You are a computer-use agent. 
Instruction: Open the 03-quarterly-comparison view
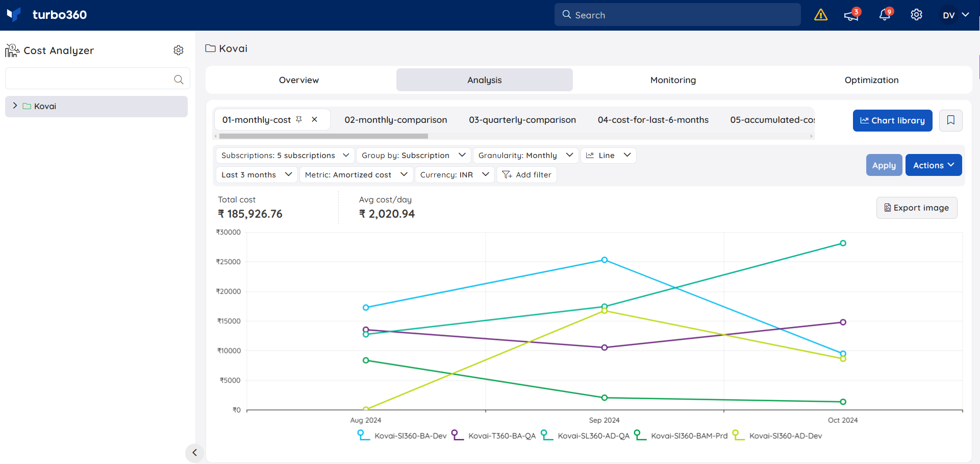[522, 120]
